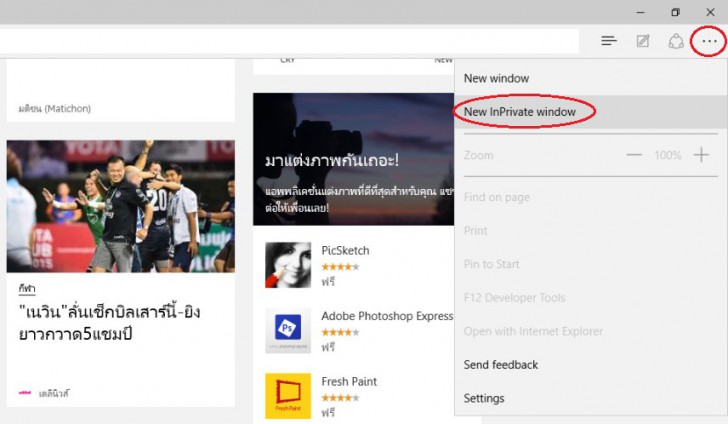This screenshot has width=728, height=424.
Task: Open the football celebration news photo
Action: click(120, 206)
